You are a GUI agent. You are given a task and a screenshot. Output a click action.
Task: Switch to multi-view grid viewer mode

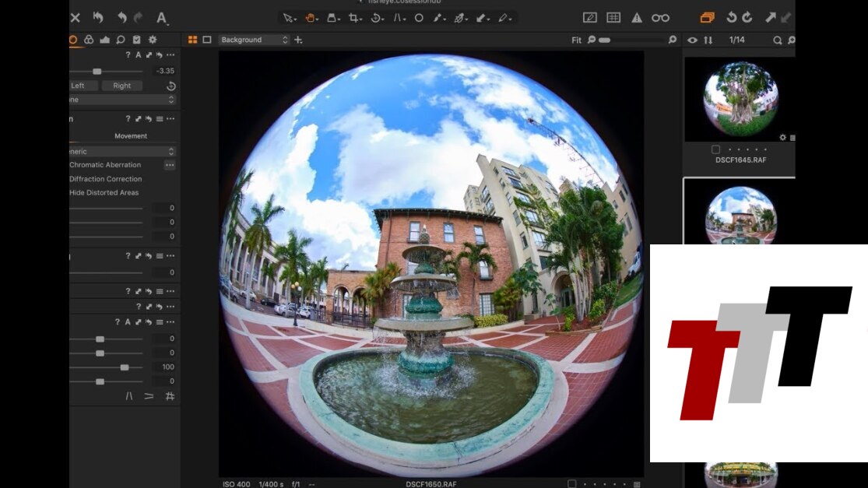click(x=192, y=40)
